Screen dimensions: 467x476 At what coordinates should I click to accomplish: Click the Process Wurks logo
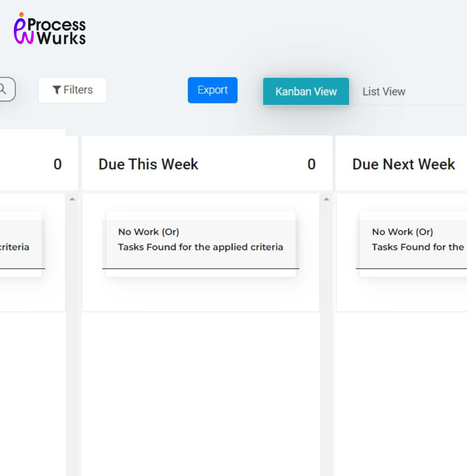click(49, 29)
